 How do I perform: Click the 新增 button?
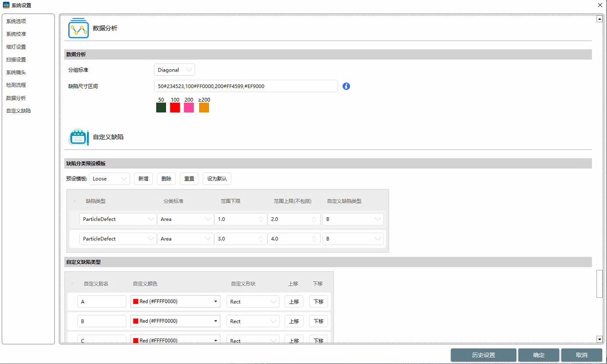(x=143, y=179)
